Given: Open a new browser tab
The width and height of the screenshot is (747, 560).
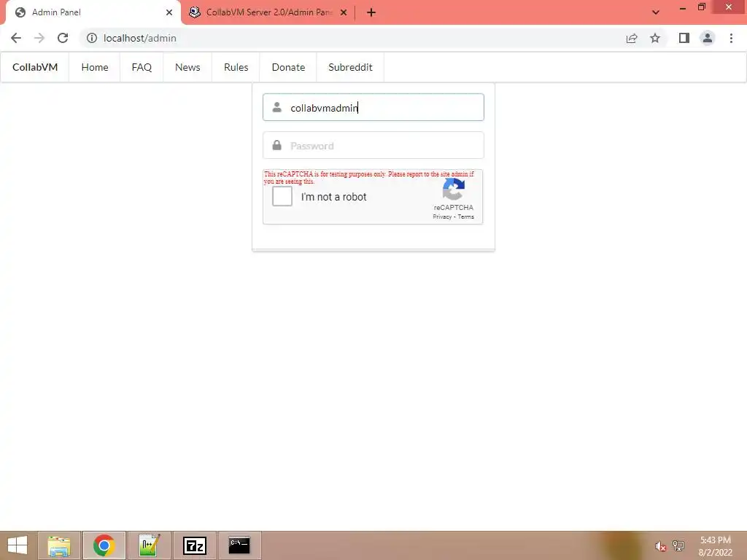Looking at the screenshot, I should [x=371, y=12].
